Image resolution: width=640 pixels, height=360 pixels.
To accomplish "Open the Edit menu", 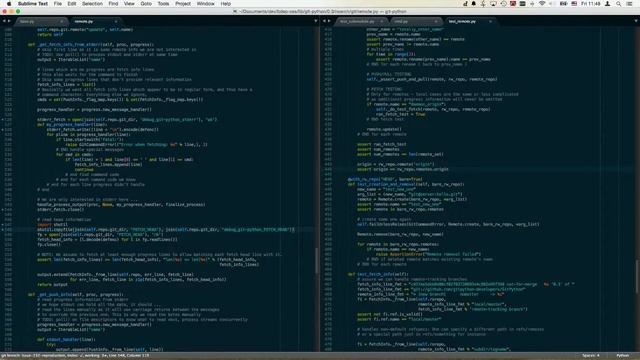I will pyautogui.click(x=72, y=4).
